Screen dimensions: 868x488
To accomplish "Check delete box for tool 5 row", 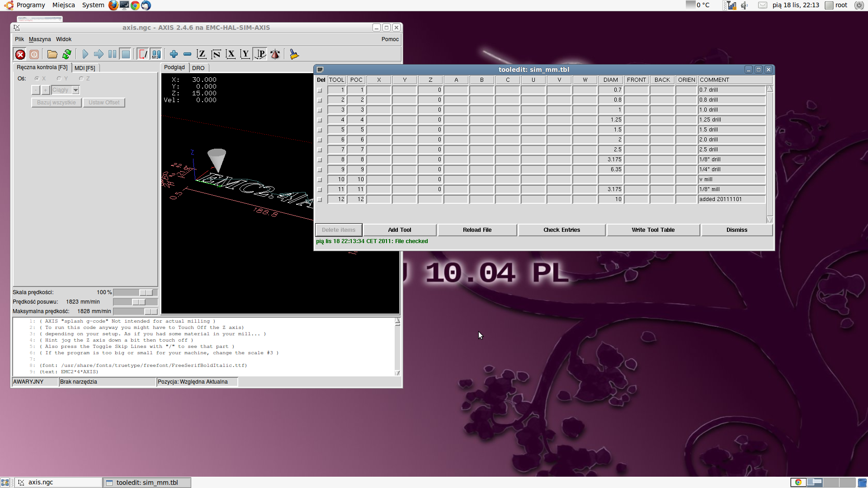I will click(320, 130).
